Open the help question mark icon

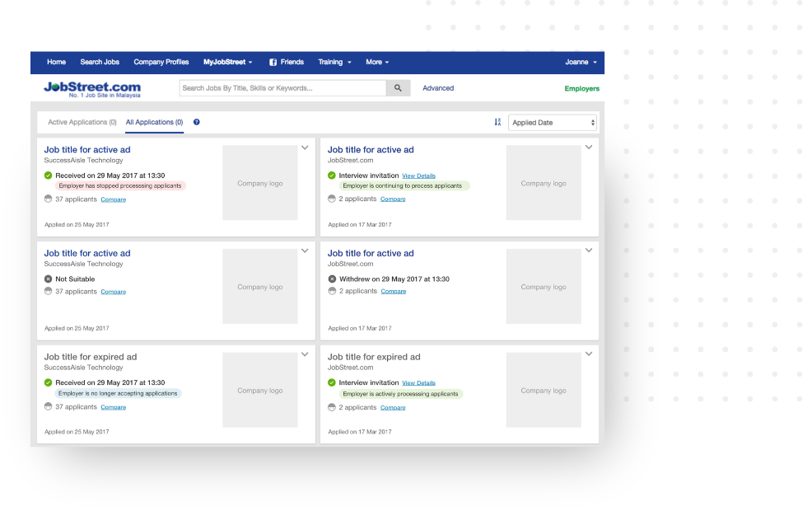click(197, 122)
